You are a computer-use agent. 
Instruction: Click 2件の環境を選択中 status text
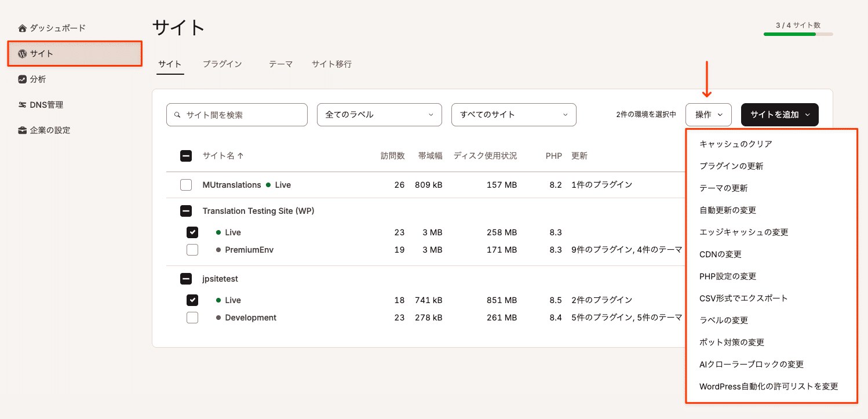tap(646, 115)
